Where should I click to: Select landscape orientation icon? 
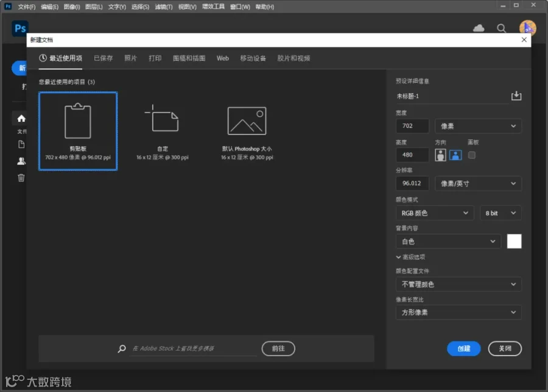pyautogui.click(x=455, y=155)
